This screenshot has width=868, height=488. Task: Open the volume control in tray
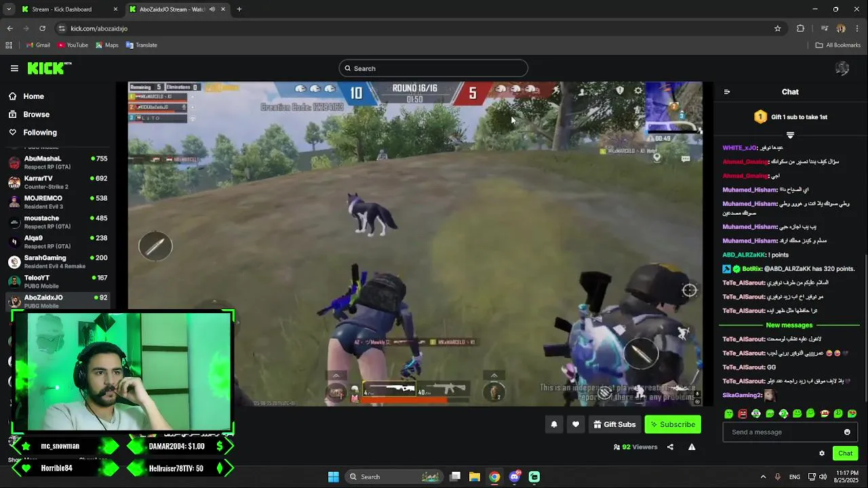pos(823,476)
